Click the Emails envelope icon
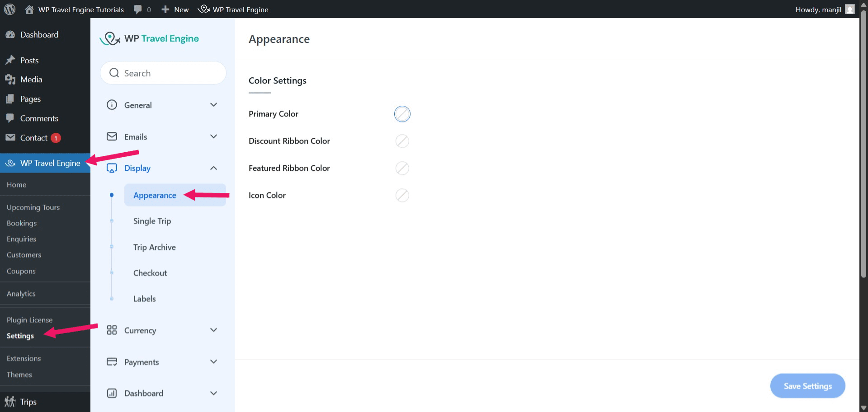 [x=112, y=136]
